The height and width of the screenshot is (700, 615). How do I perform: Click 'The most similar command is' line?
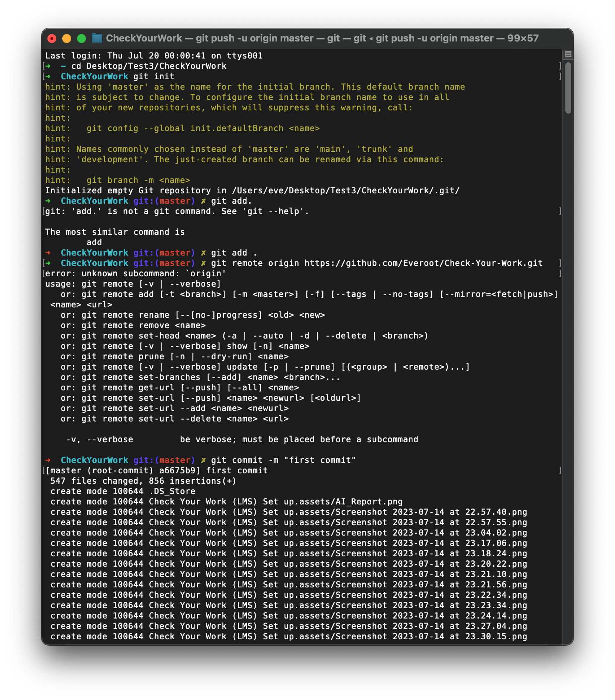tap(115, 232)
